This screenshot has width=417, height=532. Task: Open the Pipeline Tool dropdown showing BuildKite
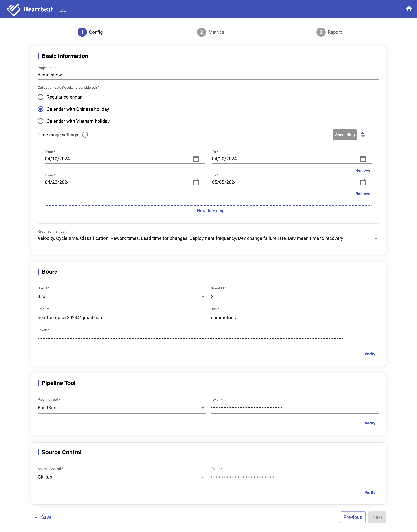[202, 408]
